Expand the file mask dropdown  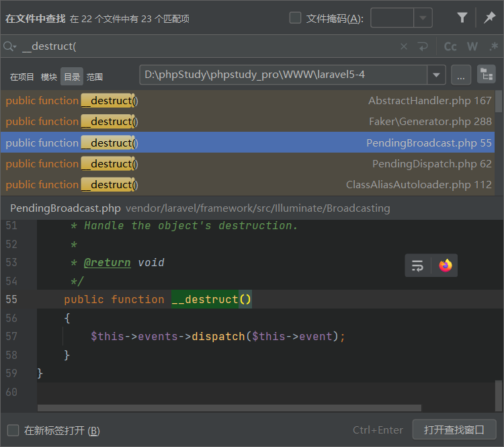pyautogui.click(x=423, y=18)
